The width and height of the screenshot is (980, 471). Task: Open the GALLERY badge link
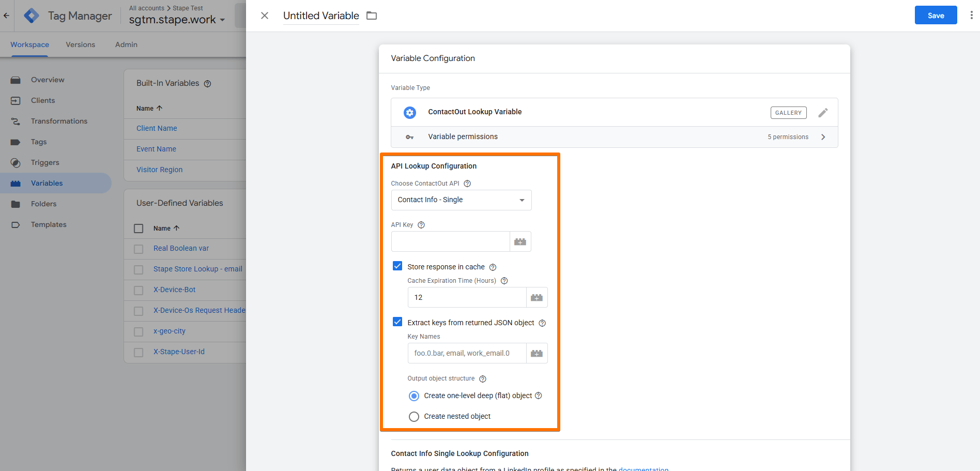[788, 113]
